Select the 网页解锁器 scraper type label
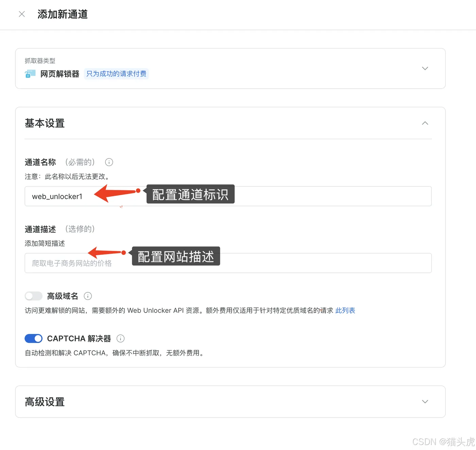This screenshot has height=450, width=476. (x=60, y=74)
